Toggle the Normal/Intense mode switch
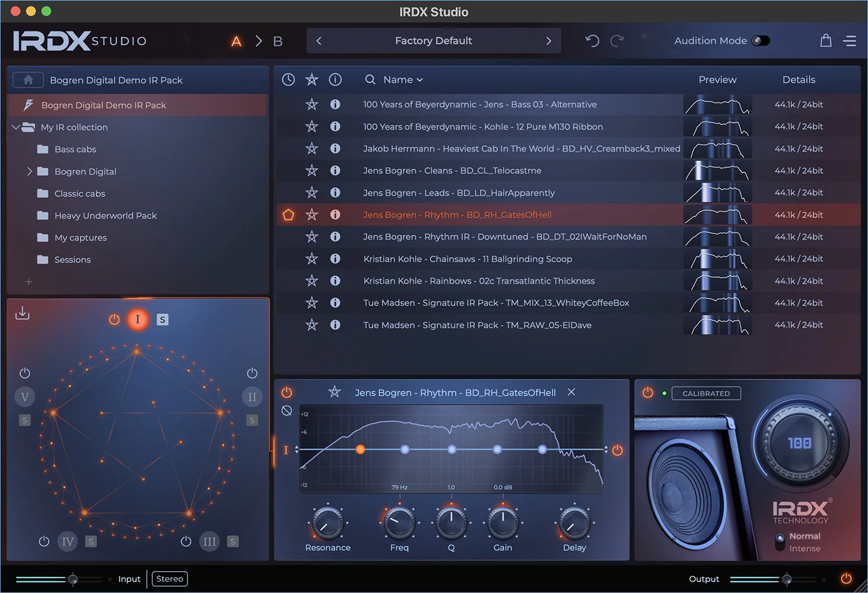Image resolution: width=868 pixels, height=593 pixels. click(x=780, y=542)
